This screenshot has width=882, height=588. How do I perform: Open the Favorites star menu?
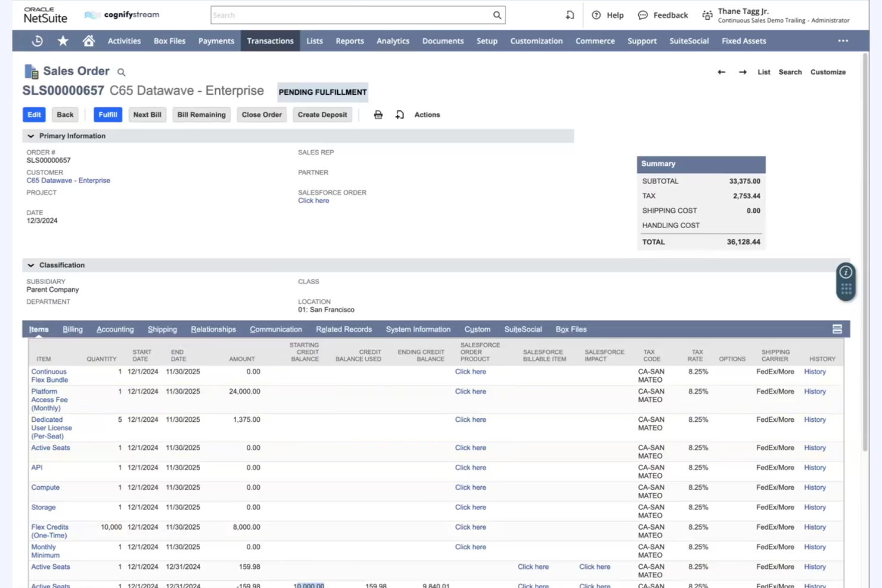pyautogui.click(x=63, y=41)
